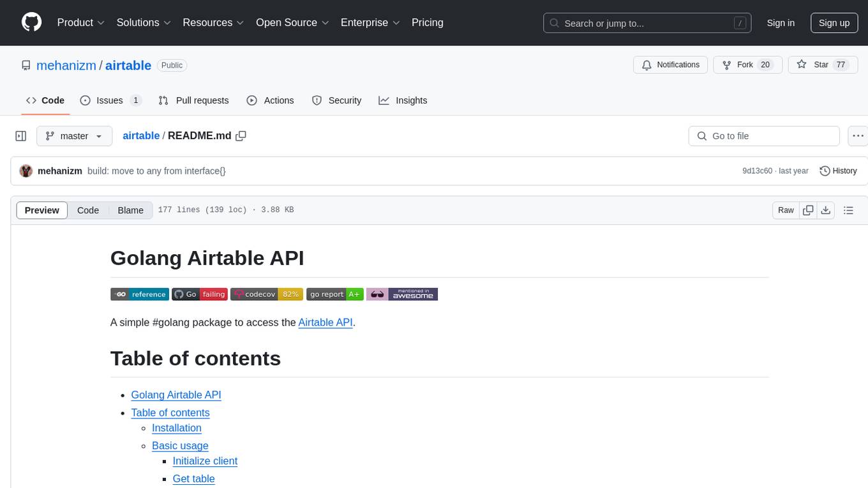
Task: Download the raw file
Action: tap(825, 210)
